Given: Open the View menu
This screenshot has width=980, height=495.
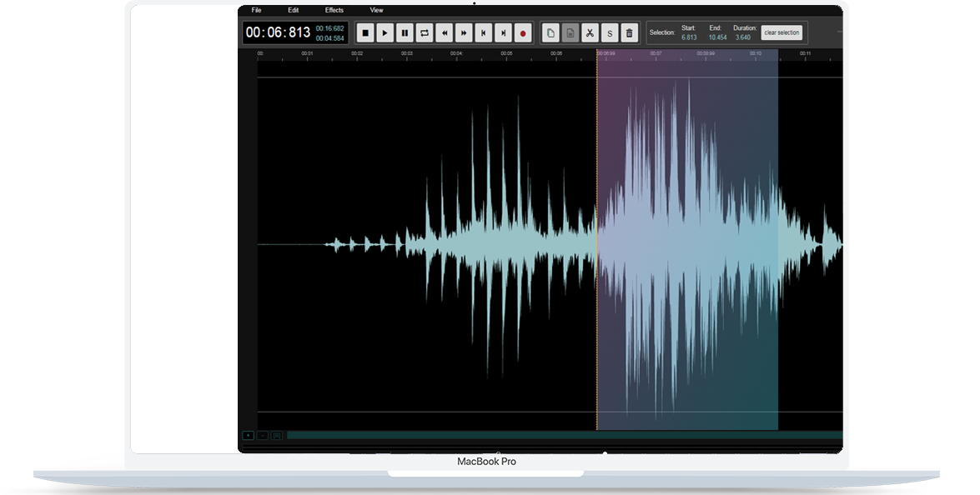Looking at the screenshot, I should (x=377, y=10).
